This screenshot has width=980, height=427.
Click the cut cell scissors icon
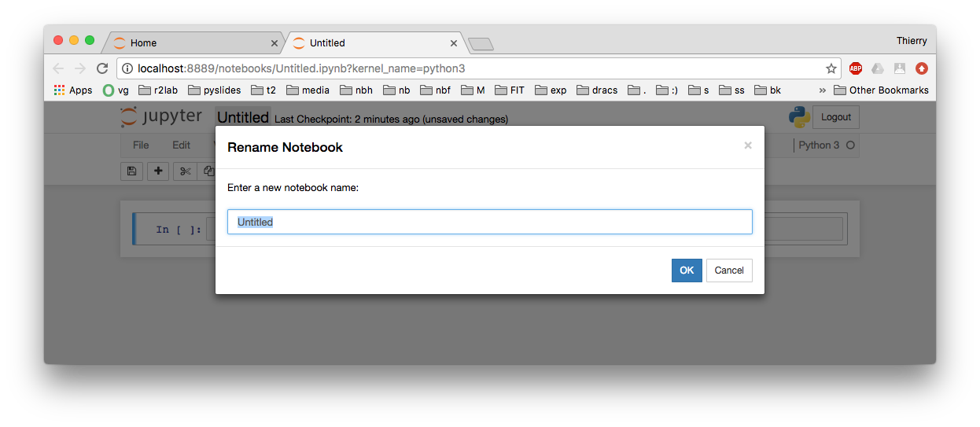185,171
